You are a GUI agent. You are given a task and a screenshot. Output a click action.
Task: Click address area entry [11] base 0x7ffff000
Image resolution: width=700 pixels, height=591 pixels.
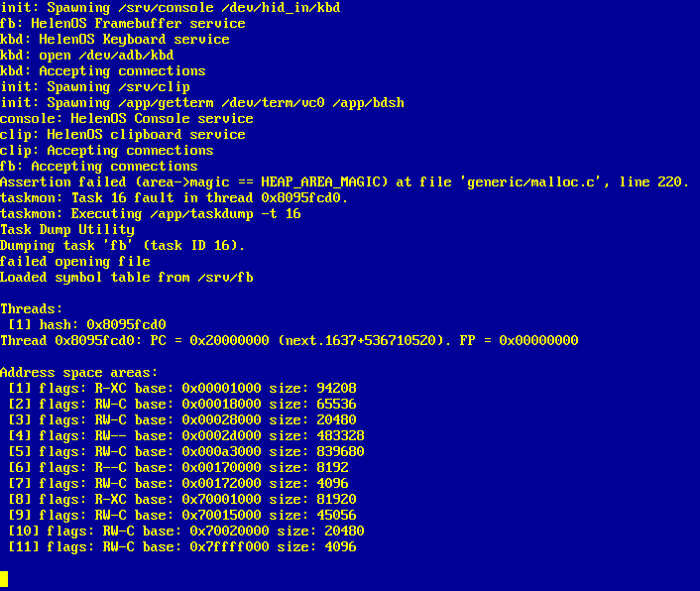point(182,546)
